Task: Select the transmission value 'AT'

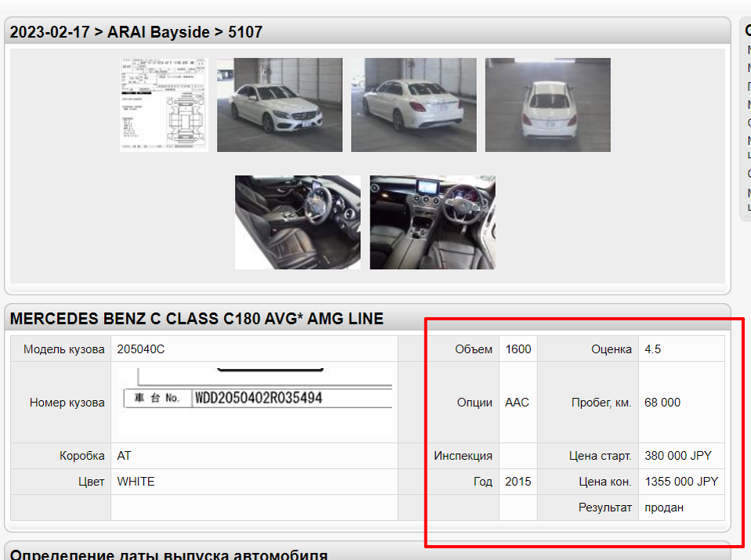Action: (x=124, y=456)
